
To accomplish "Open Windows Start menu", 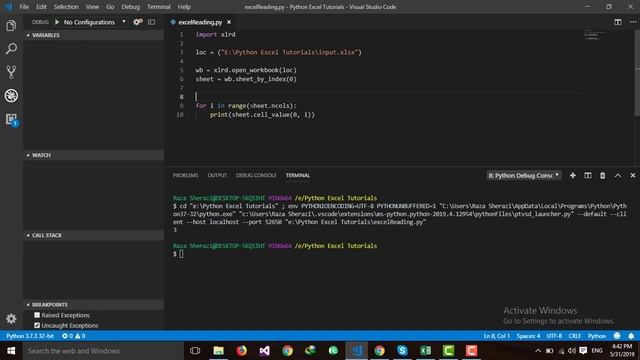I will tap(11, 351).
